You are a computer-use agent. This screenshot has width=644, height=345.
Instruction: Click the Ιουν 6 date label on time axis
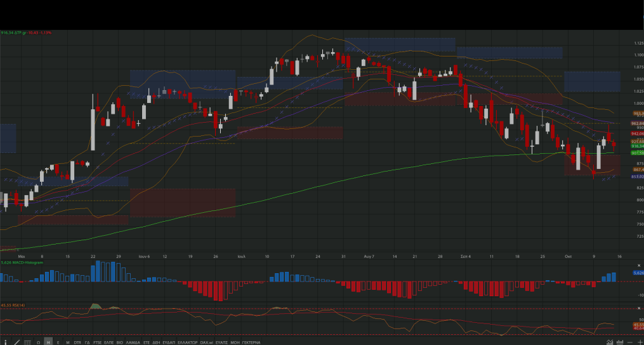[x=144, y=256]
